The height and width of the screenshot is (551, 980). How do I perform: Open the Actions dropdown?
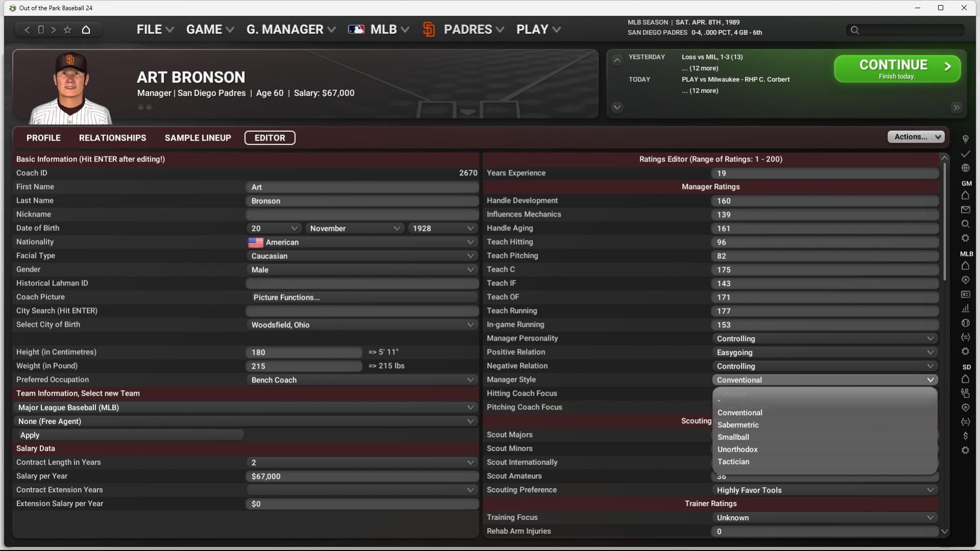click(916, 137)
